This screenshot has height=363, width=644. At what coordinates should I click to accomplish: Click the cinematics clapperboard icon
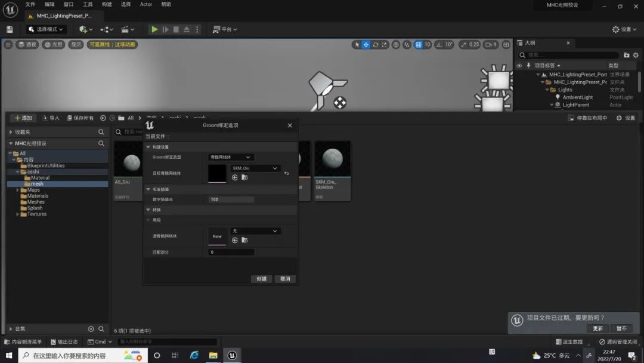tap(125, 29)
